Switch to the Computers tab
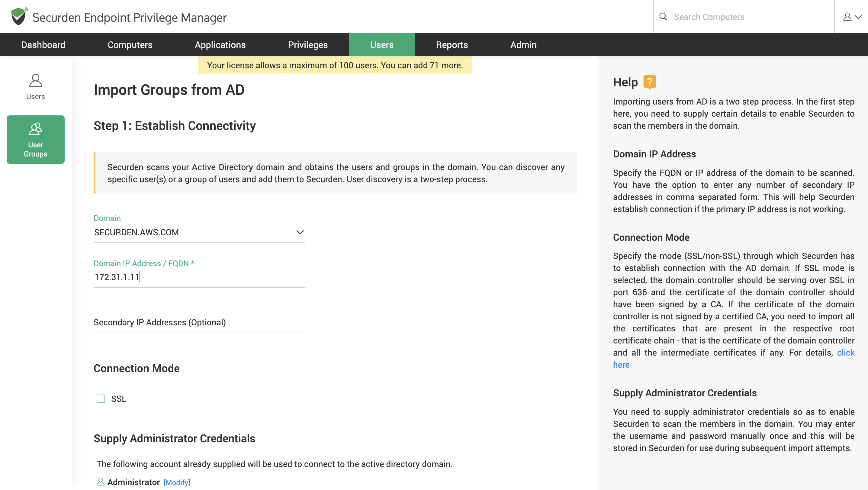 130,44
